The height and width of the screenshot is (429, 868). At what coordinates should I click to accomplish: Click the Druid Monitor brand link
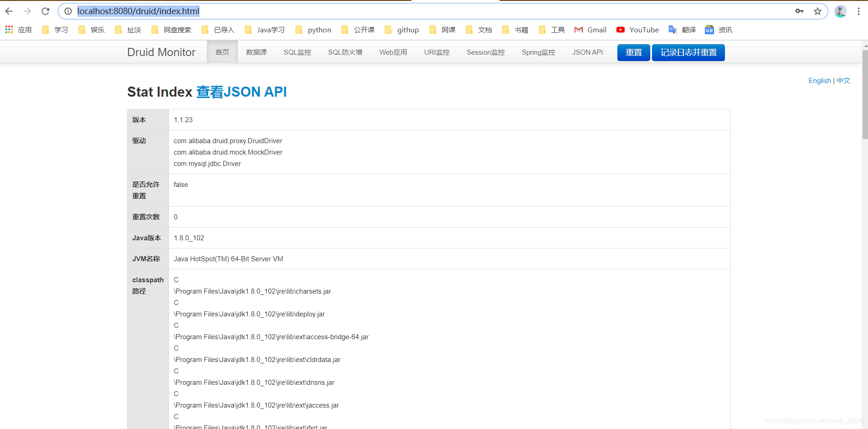(x=161, y=52)
